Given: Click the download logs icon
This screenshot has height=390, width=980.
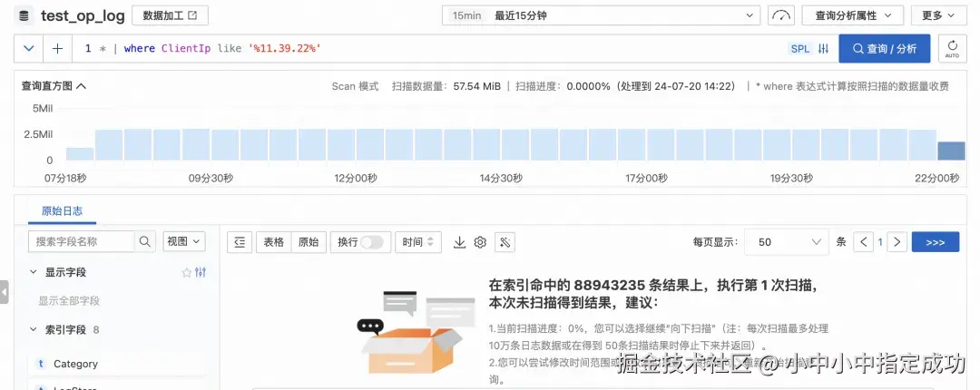Looking at the screenshot, I should (x=459, y=242).
